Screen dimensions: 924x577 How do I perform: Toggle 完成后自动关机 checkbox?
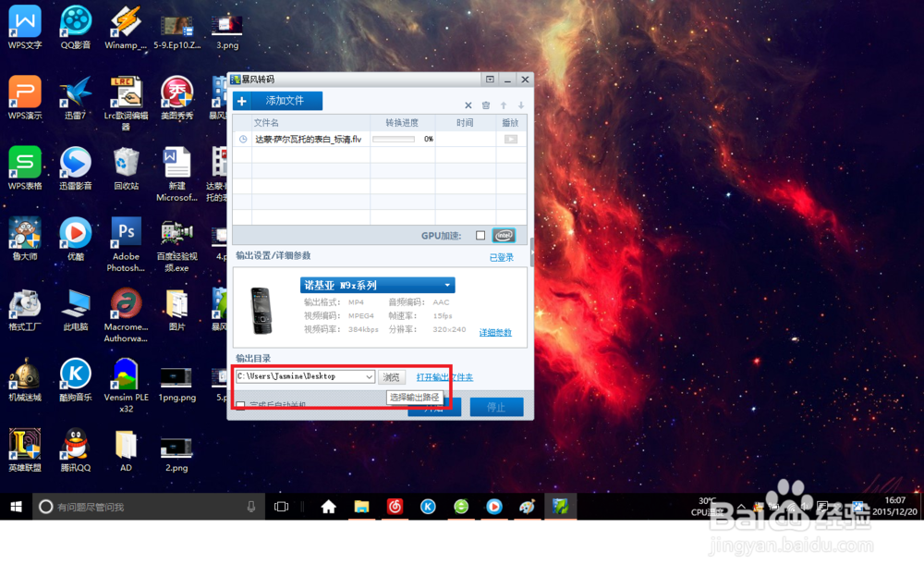pos(240,405)
